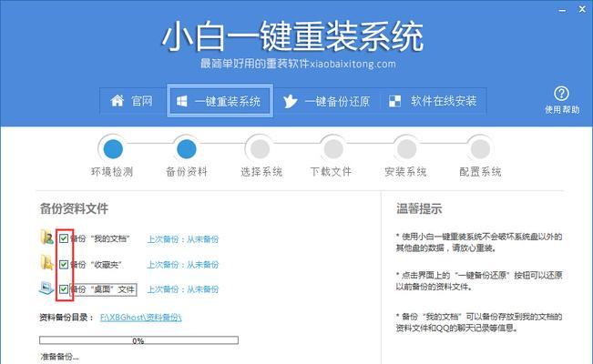Switch to 一键备份还原 tab
The height and width of the screenshot is (364, 593).
pos(327,101)
